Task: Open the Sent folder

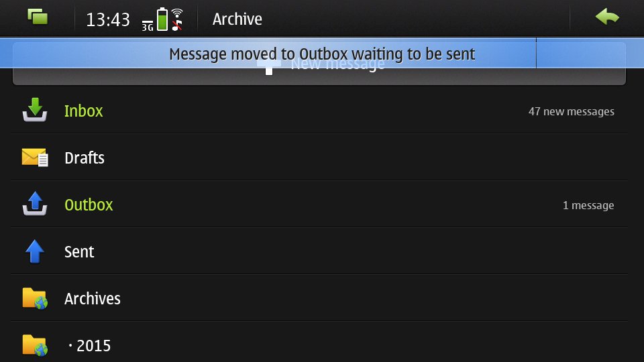Action: pyautogui.click(x=319, y=251)
